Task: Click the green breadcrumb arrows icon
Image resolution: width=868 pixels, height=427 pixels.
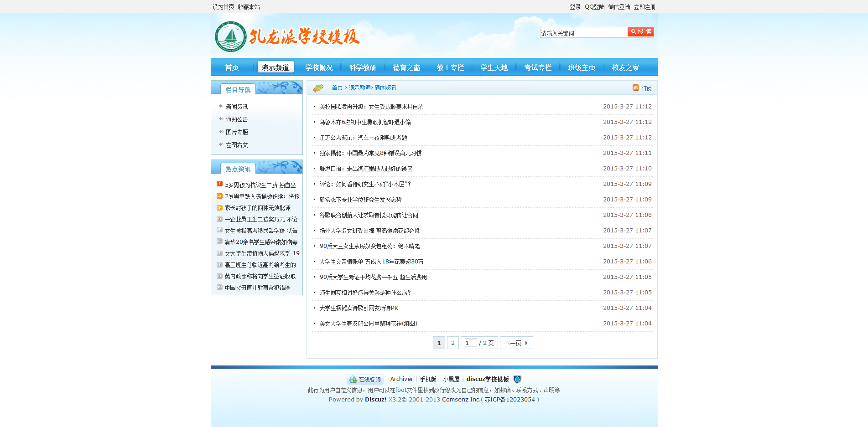Action: 318,87
